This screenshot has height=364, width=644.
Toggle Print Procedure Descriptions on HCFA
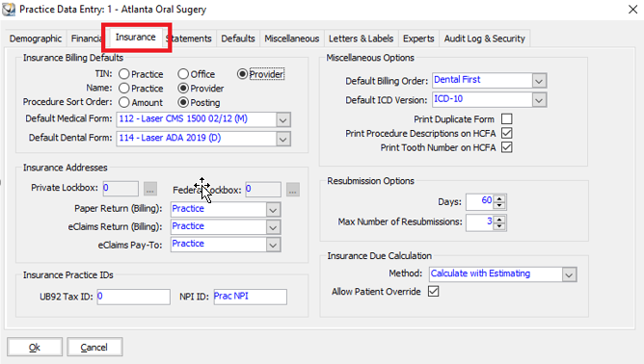point(507,133)
